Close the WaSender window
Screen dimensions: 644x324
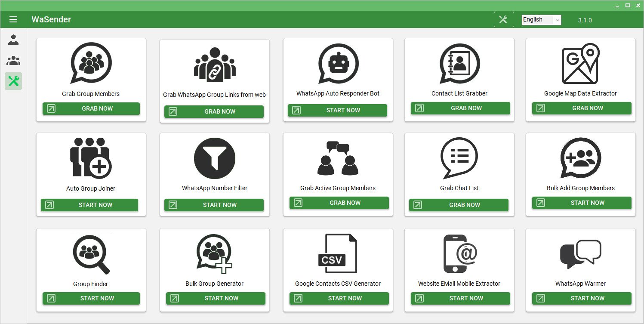point(638,5)
